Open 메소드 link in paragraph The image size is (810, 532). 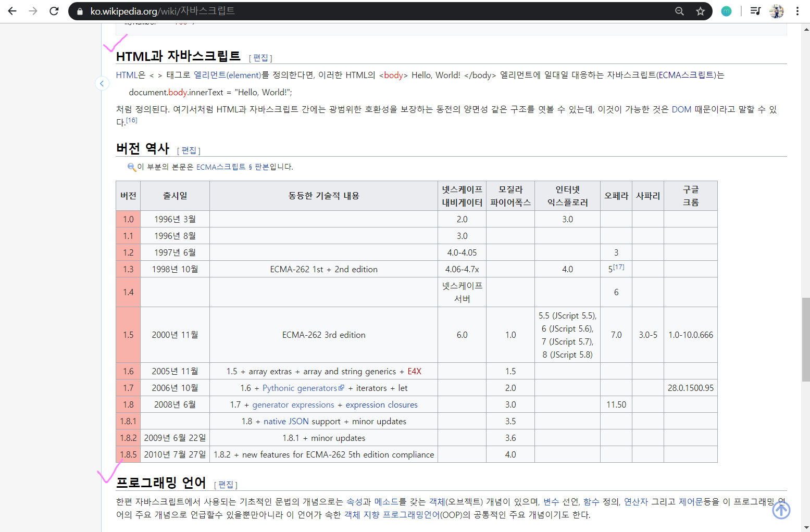[x=387, y=501]
